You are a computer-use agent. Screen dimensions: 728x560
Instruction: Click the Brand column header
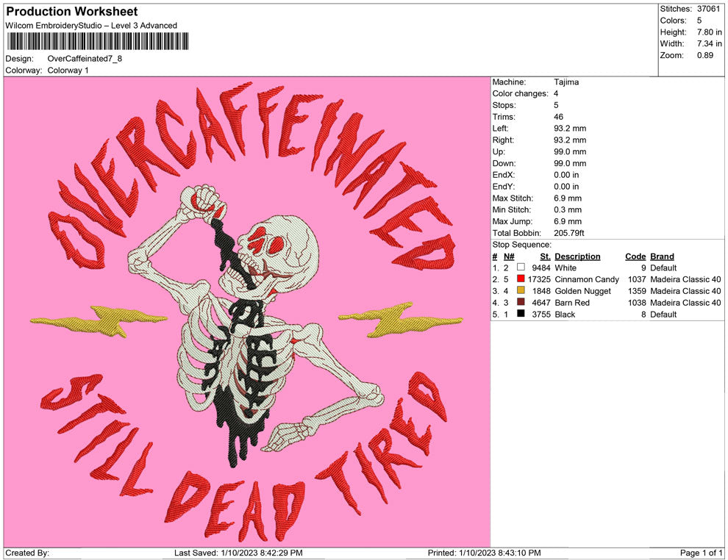(x=662, y=256)
